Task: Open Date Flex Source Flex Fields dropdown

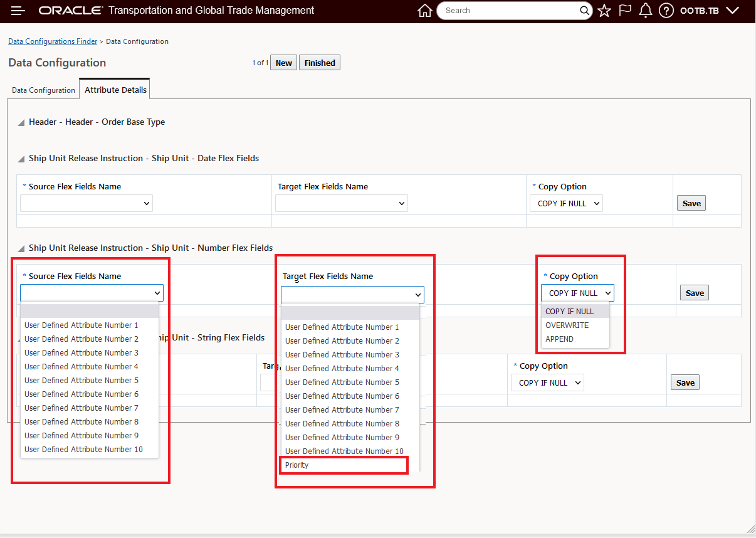Action: [87, 203]
